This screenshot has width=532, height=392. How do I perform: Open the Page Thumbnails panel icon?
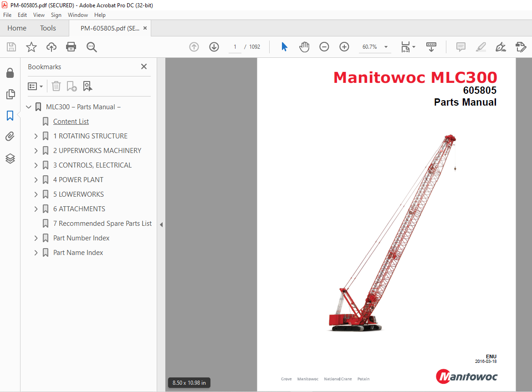10,94
